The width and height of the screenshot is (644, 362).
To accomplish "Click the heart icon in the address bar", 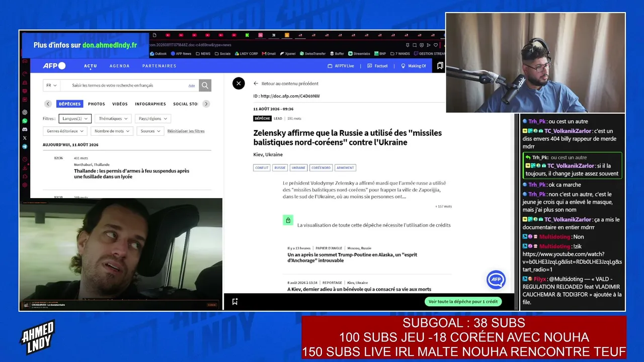I will point(436,45).
